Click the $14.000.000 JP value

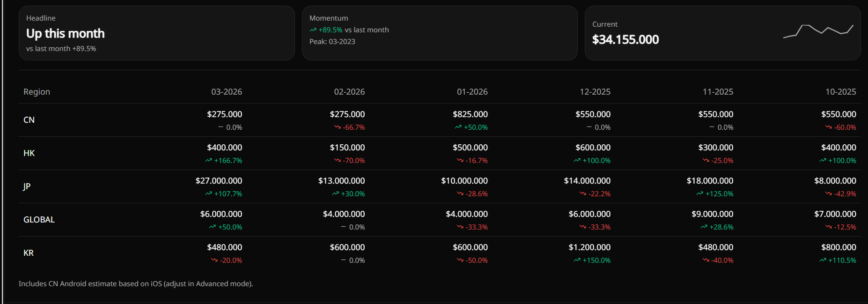point(587,181)
